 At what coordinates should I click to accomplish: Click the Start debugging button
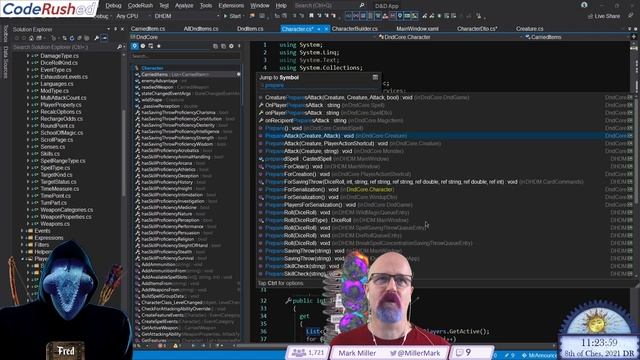pos(232,16)
